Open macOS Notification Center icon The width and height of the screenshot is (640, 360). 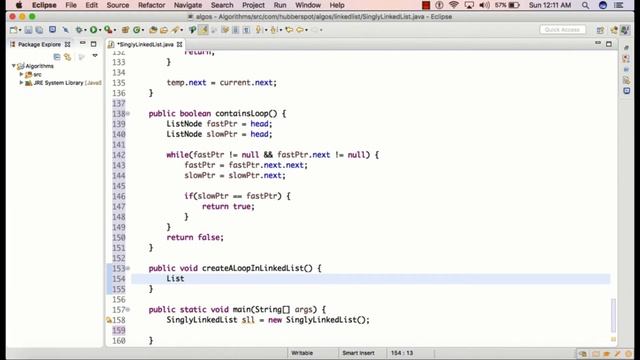point(619,5)
